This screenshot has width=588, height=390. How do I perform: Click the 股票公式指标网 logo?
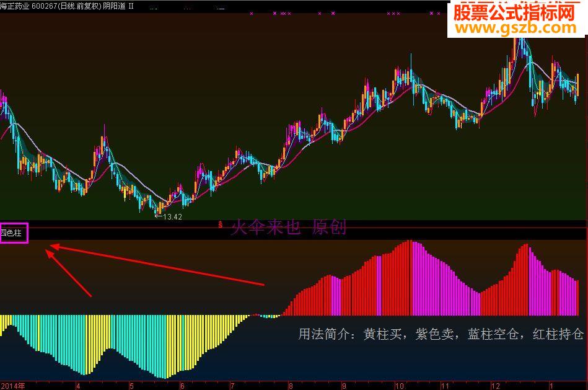[x=514, y=12]
